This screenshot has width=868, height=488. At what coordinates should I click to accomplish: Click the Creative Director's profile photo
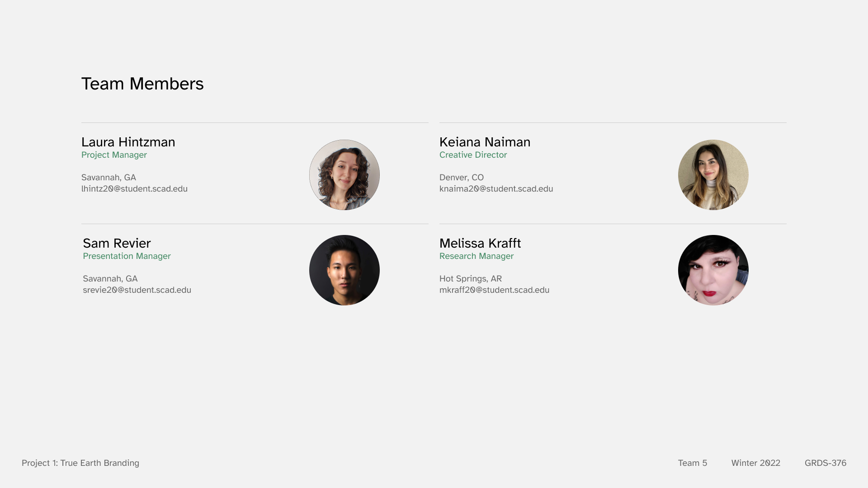(x=713, y=175)
